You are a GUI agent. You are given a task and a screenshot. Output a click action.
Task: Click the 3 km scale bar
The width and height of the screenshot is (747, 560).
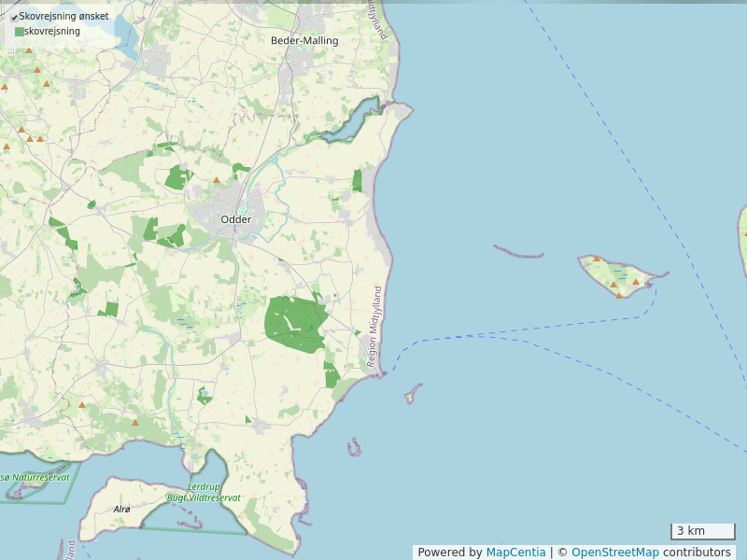click(702, 532)
